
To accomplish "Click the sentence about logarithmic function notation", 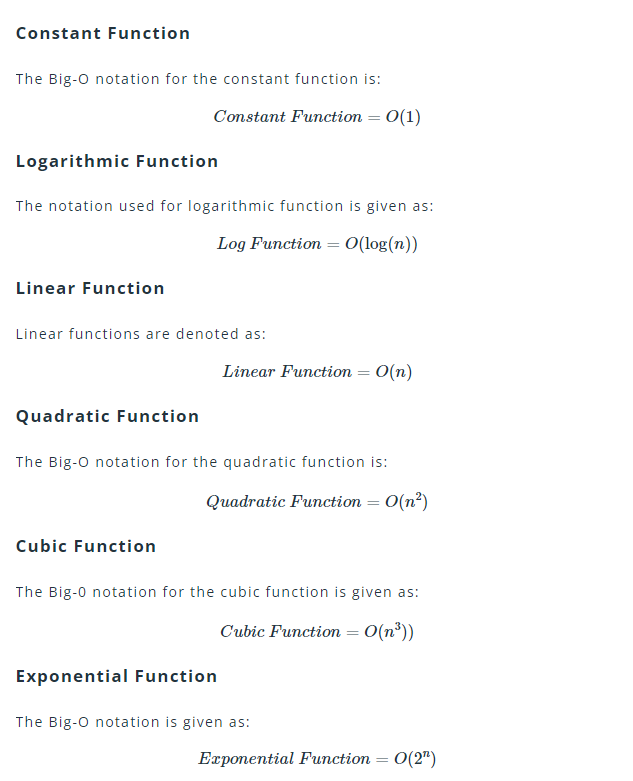I will click(x=225, y=206).
